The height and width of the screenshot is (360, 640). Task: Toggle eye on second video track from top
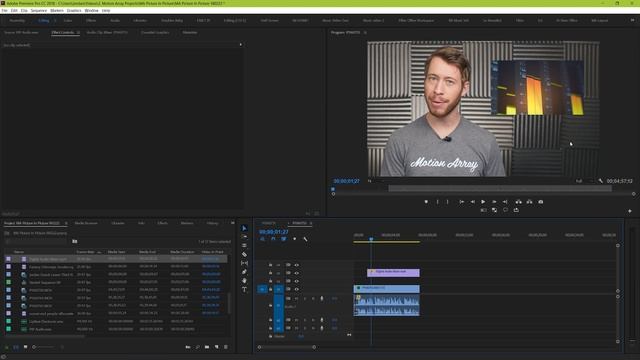point(297,273)
